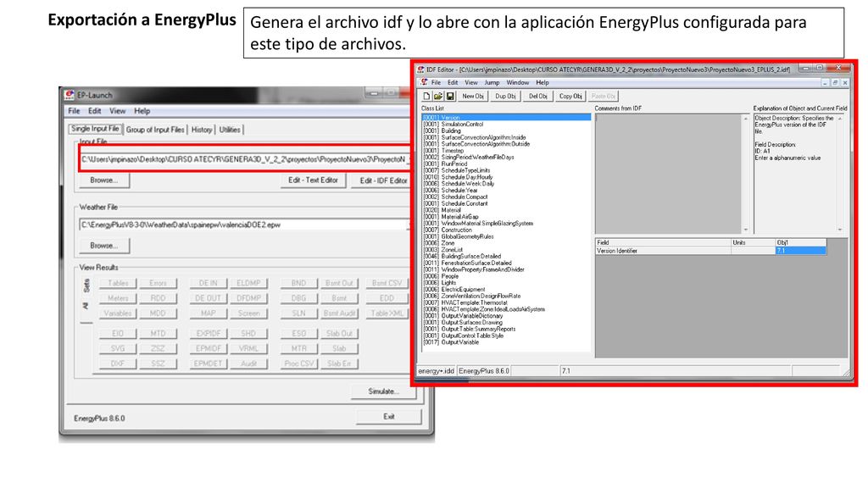This screenshot has width=868, height=488.
Task: Open Edit menu in EP-Launch
Action: tap(95, 111)
